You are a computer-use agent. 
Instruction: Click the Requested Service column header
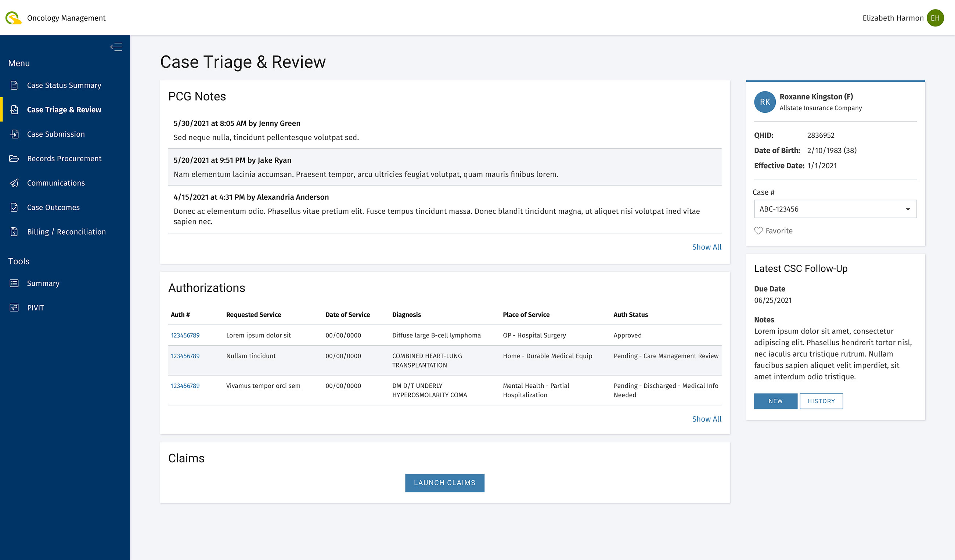pos(253,314)
